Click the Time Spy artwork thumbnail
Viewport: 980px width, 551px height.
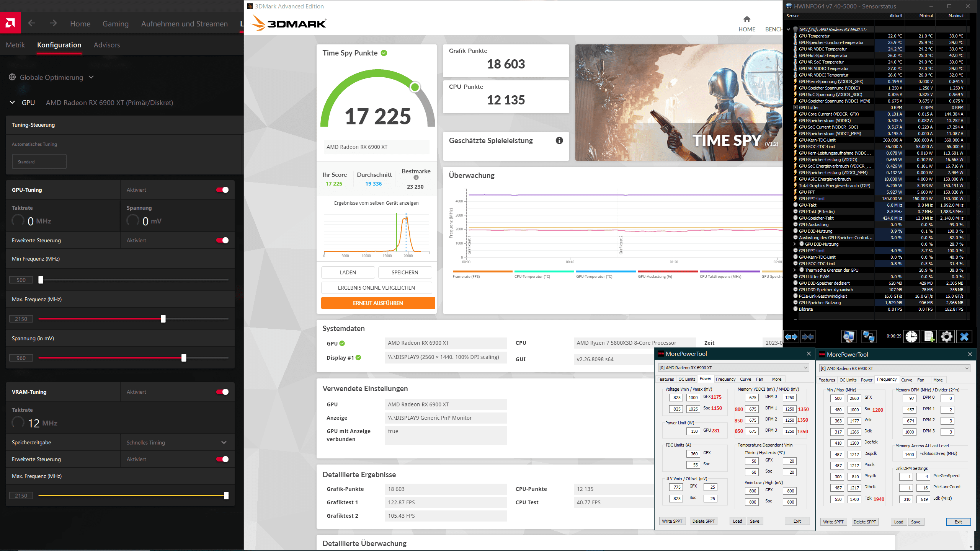click(x=679, y=103)
